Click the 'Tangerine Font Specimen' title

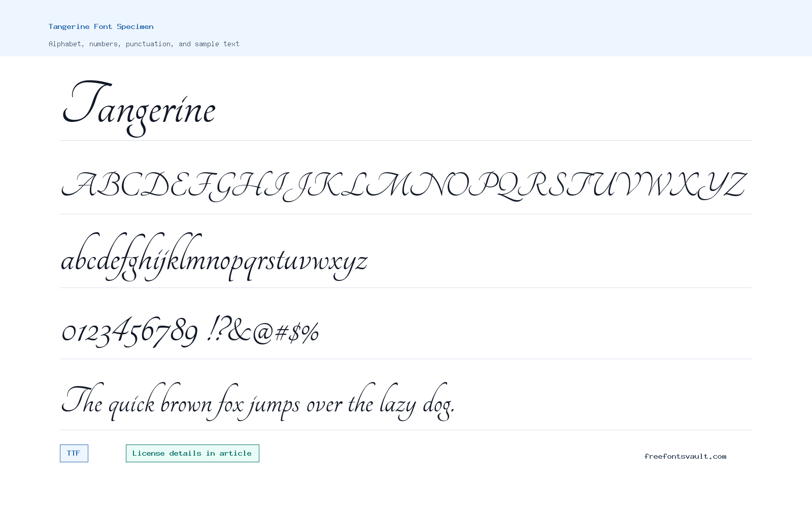[x=101, y=26]
